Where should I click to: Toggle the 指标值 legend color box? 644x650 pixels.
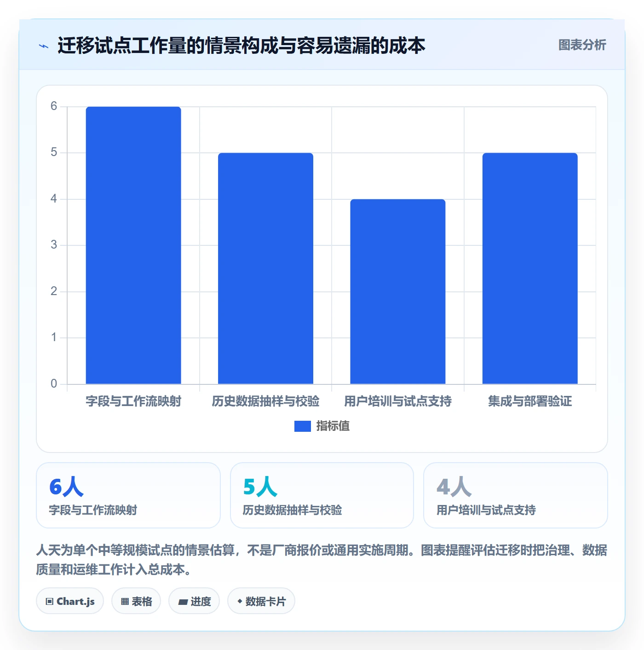(x=302, y=426)
